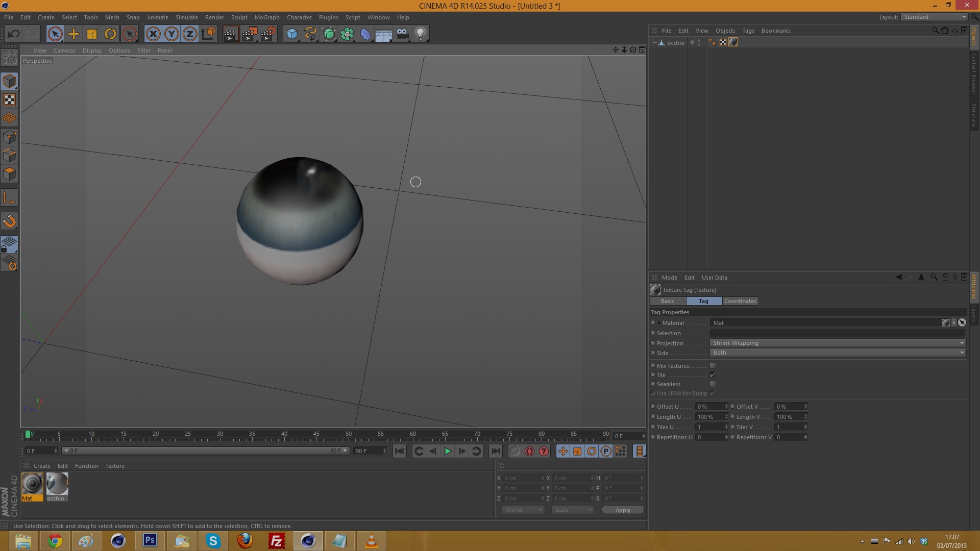Open the Side dropdown set to Both

click(x=837, y=353)
